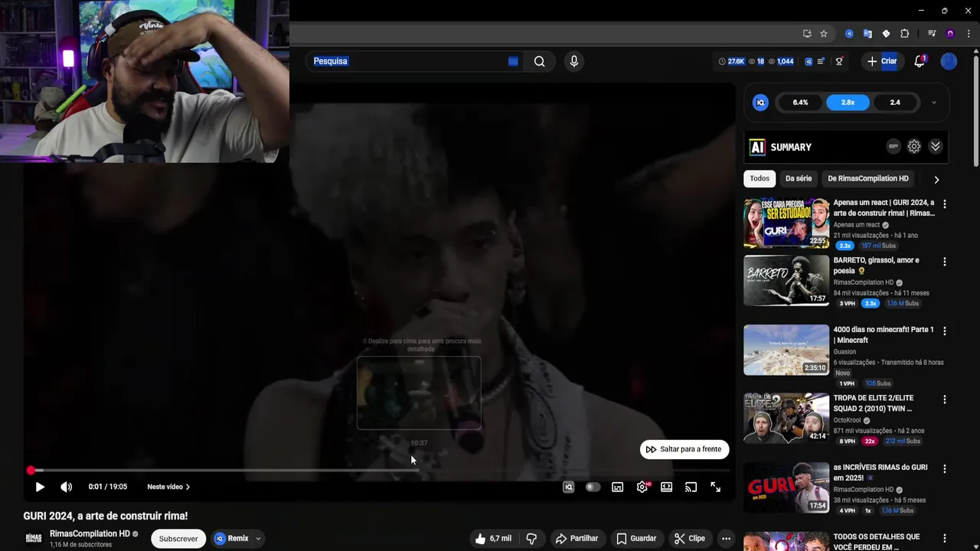Viewport: 980px width, 551px height.
Task: Open the Google Translate extension
Action: (867, 34)
